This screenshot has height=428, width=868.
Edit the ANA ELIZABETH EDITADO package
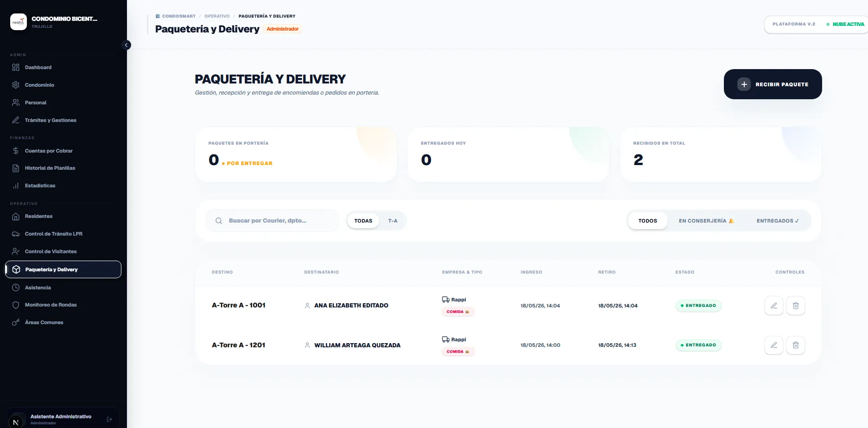773,306
